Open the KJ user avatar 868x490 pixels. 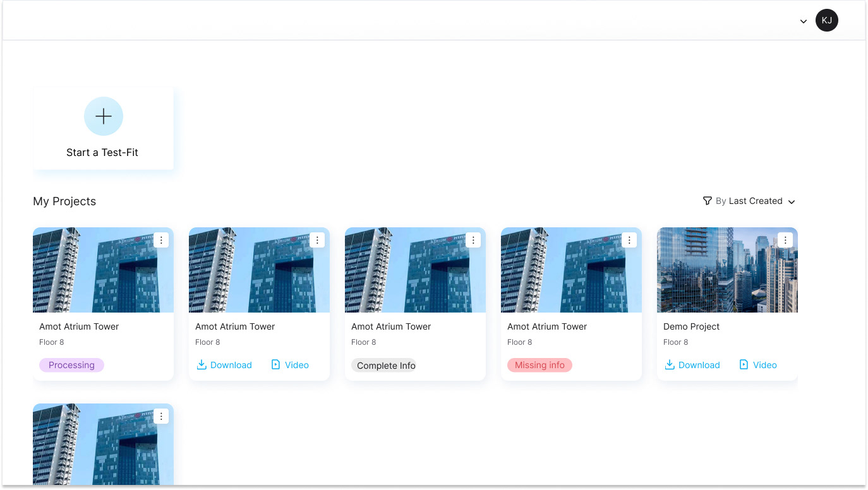(826, 20)
